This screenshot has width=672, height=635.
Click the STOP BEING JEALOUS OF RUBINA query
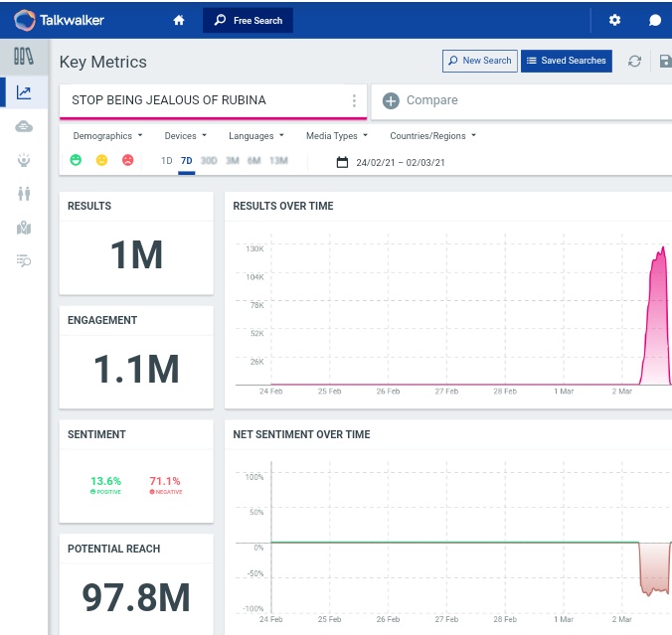[169, 100]
